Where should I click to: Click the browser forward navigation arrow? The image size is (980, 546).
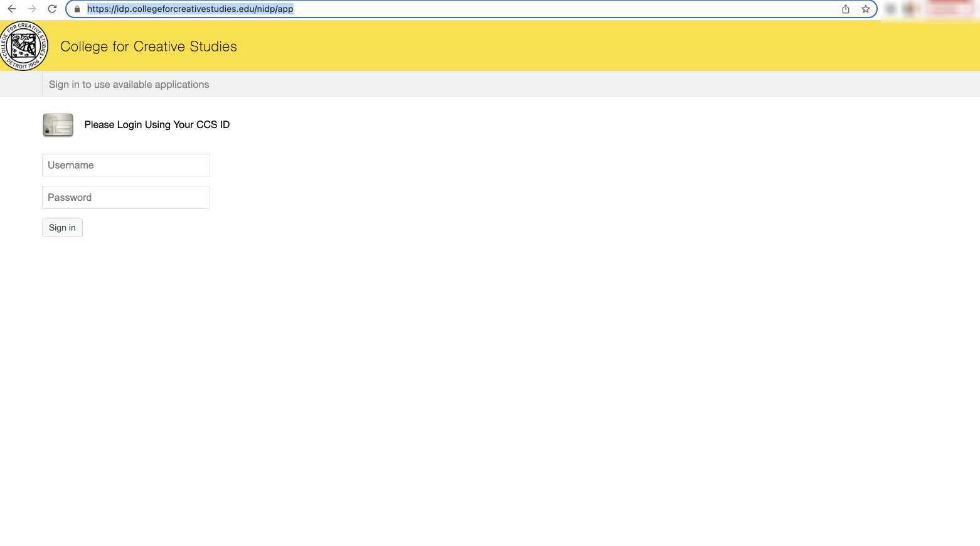31,9
